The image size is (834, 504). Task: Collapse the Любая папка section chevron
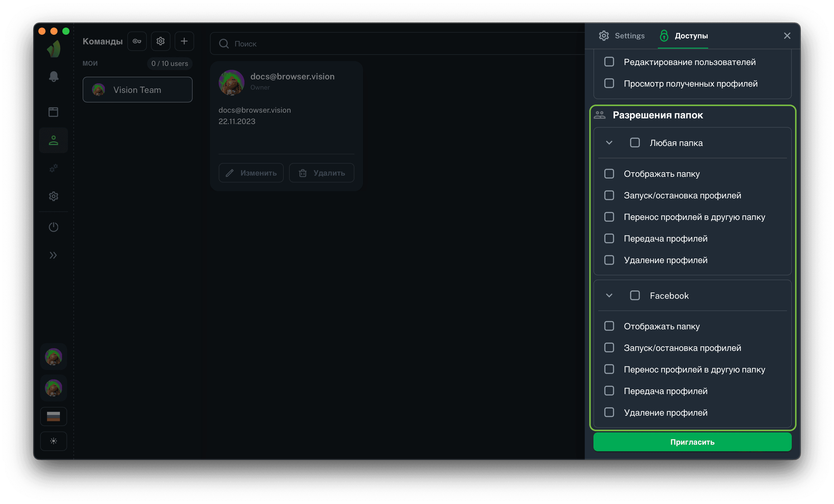(x=609, y=143)
